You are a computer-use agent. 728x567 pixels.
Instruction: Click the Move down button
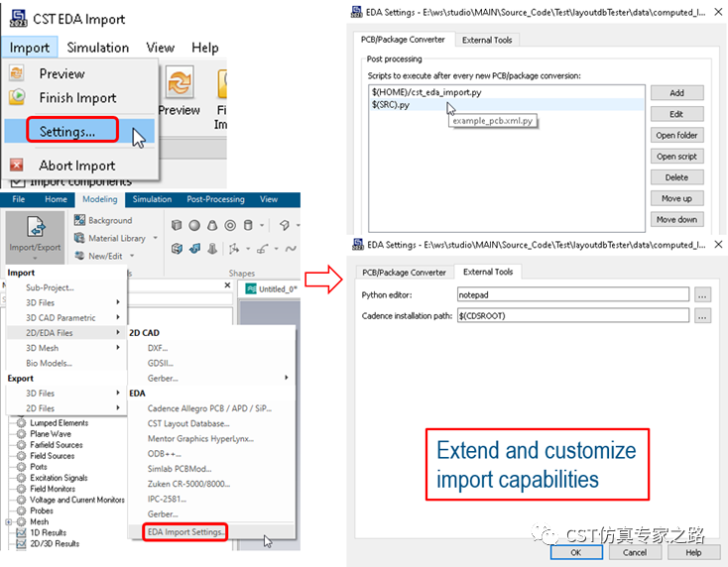(x=676, y=219)
